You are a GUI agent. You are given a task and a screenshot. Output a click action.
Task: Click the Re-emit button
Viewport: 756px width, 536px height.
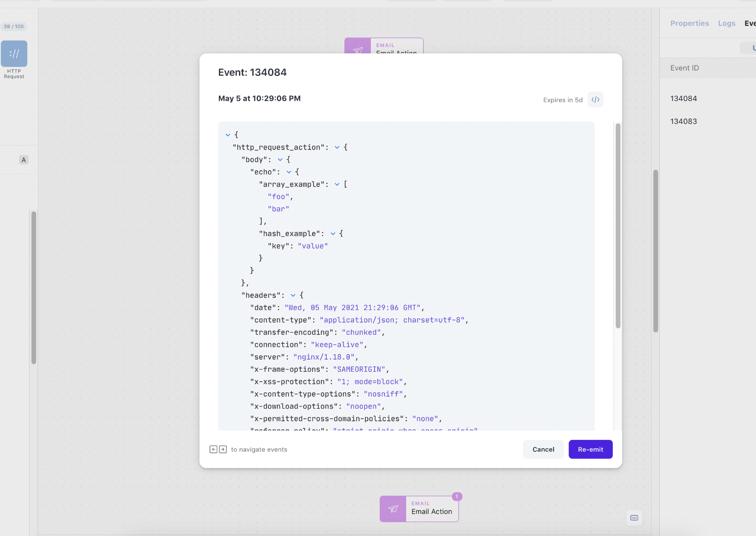(x=591, y=449)
